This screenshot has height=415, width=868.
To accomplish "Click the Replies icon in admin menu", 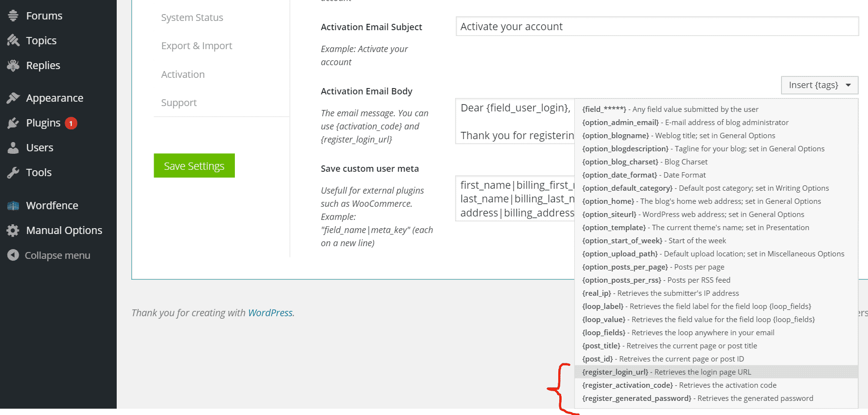I will pyautogui.click(x=13, y=65).
